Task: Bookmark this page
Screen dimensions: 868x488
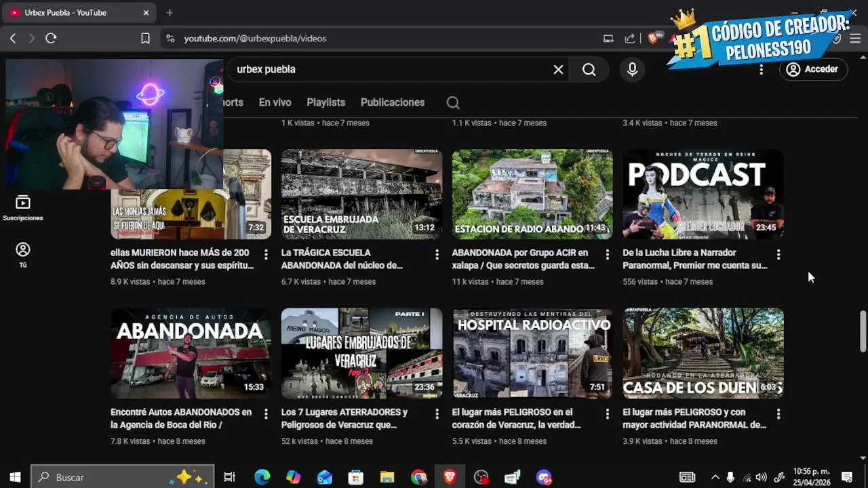Action: pyautogui.click(x=145, y=39)
